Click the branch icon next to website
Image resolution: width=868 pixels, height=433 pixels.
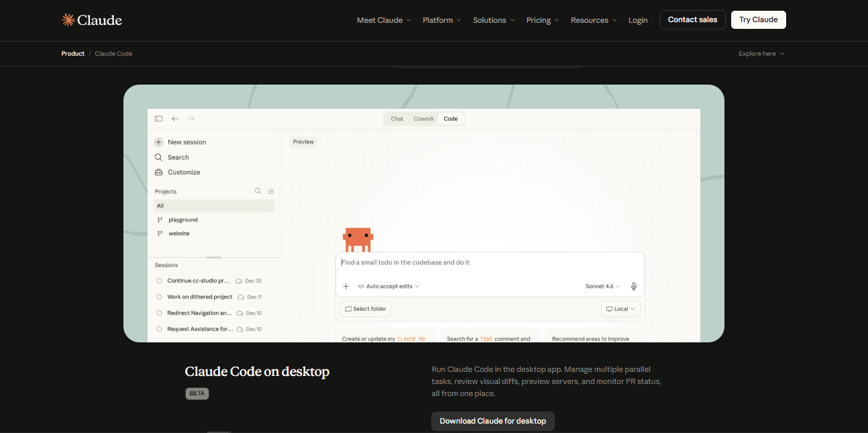(x=160, y=234)
